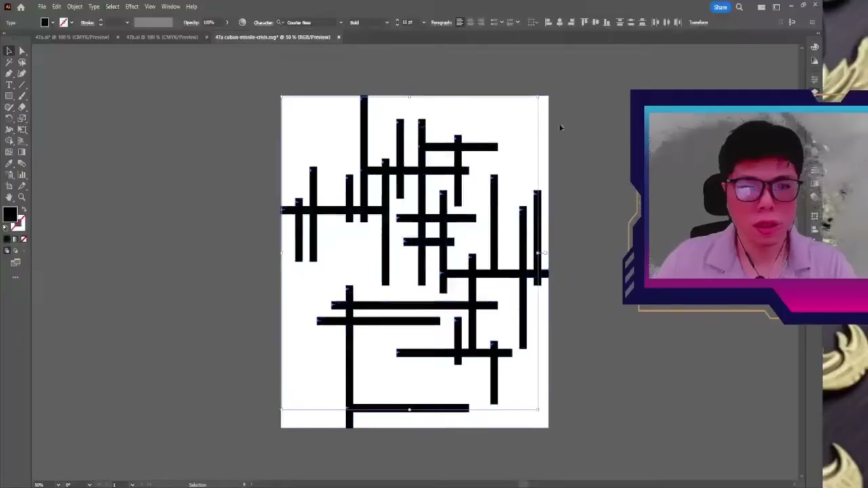868x488 pixels.
Task: Select the Gradient tool
Action: coord(22,152)
